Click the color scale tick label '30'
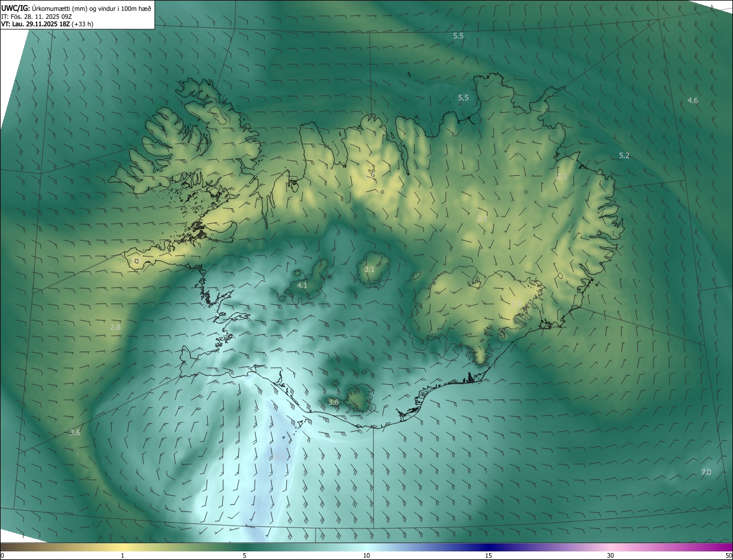The width and height of the screenshot is (733, 560). 610,555
